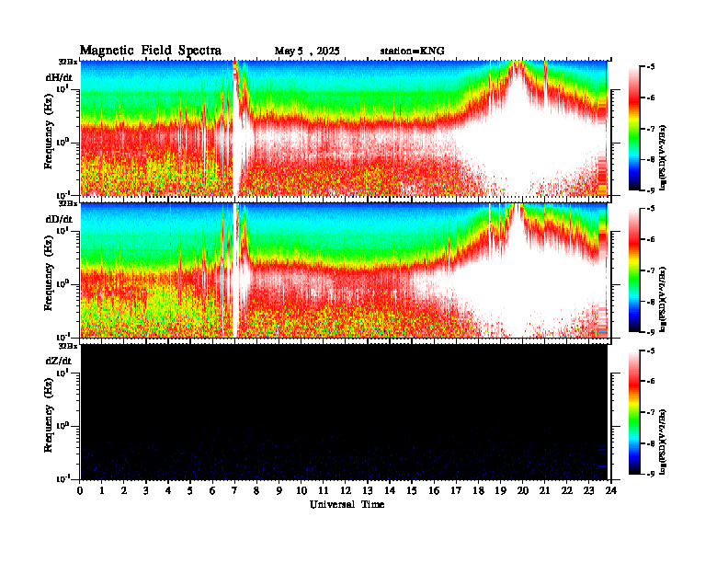This screenshot has width=728, height=563.
Task: Click hour 22 on the Universal Time axis
Action: coord(566,490)
